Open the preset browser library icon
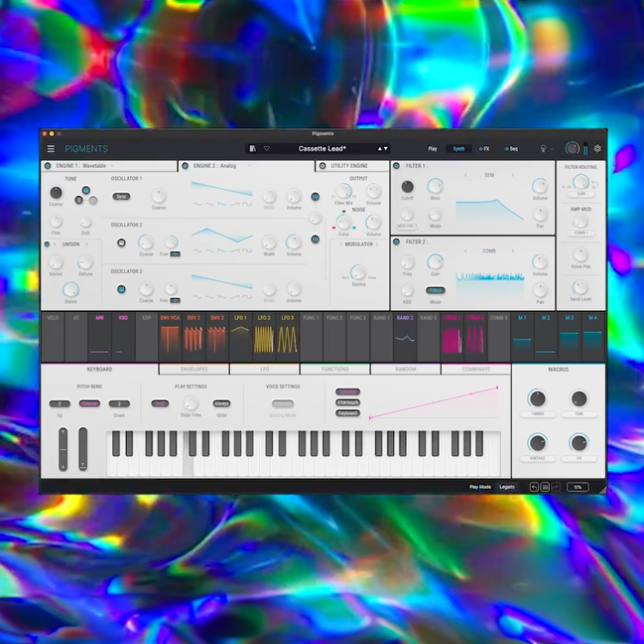This screenshot has width=644, height=644. tap(253, 149)
